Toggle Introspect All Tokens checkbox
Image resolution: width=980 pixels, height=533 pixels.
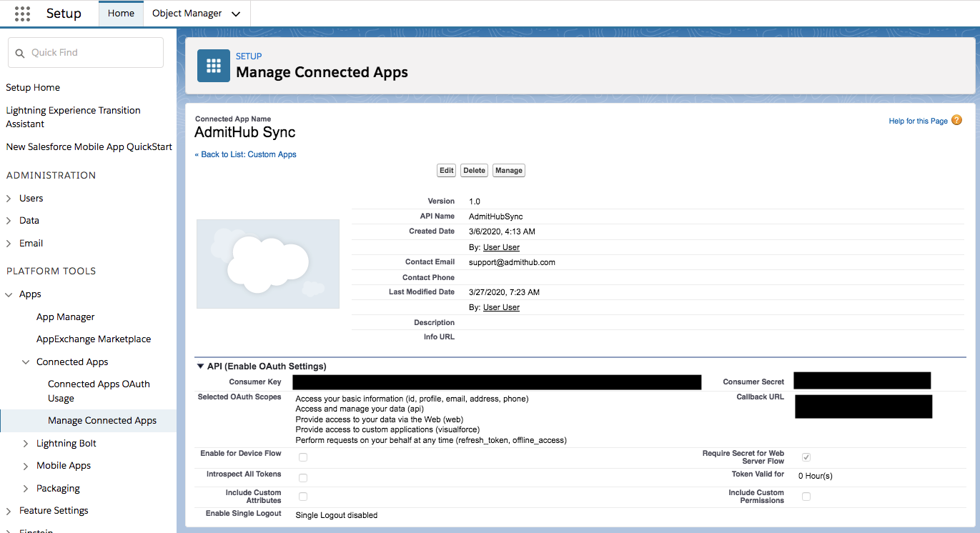pyautogui.click(x=303, y=478)
